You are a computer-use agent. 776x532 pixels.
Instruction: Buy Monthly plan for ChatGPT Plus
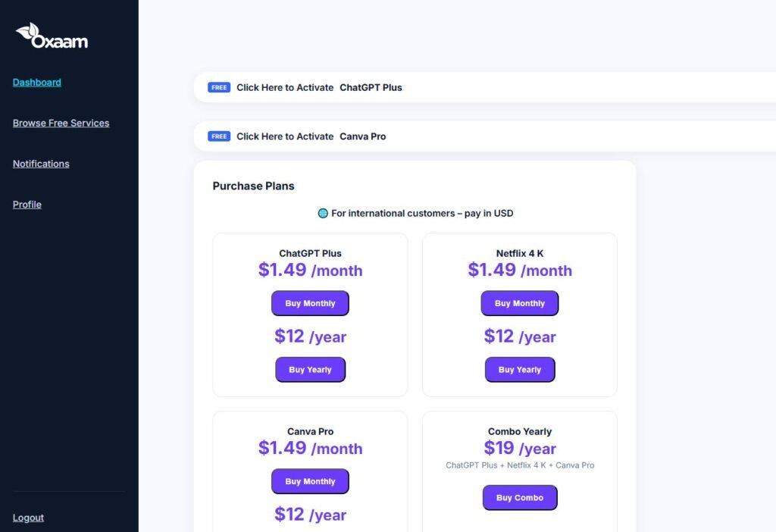point(310,303)
